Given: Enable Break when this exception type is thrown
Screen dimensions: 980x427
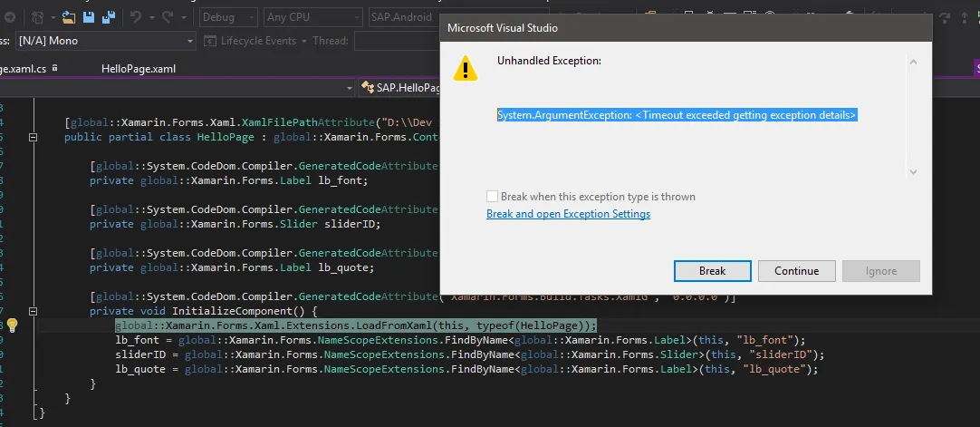Looking at the screenshot, I should [x=492, y=197].
